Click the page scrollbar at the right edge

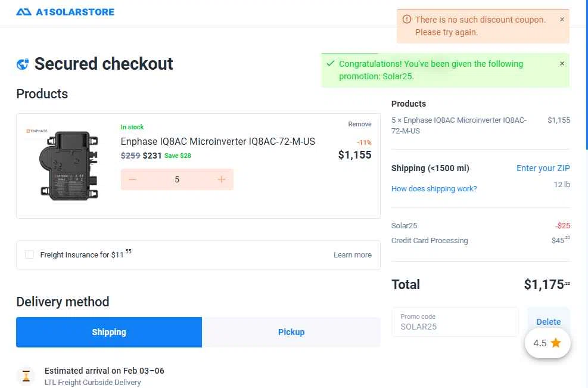coord(586,75)
